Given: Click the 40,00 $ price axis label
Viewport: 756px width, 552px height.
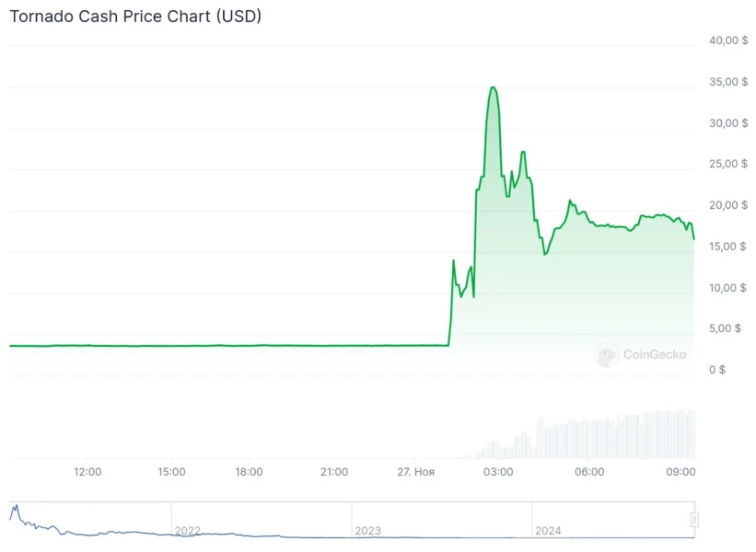Looking at the screenshot, I should pyautogui.click(x=727, y=40).
